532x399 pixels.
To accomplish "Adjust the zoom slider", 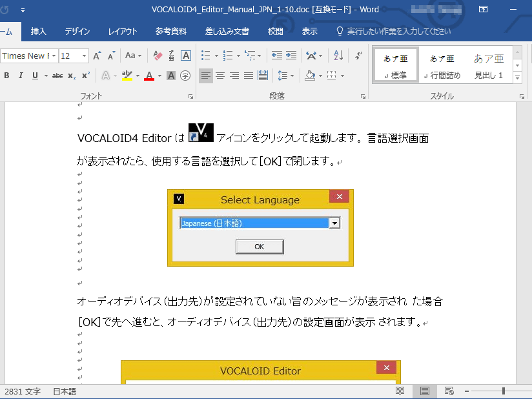I will [x=504, y=391].
